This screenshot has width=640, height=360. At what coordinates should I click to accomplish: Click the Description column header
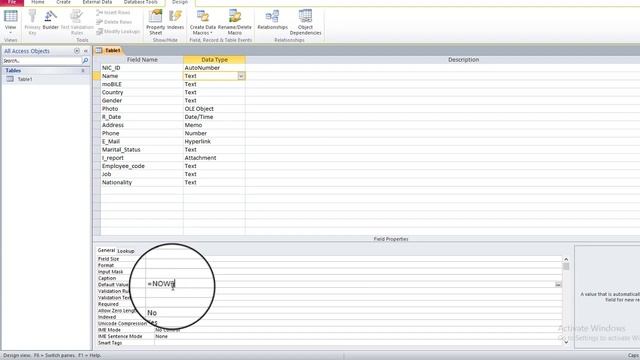[x=463, y=60]
